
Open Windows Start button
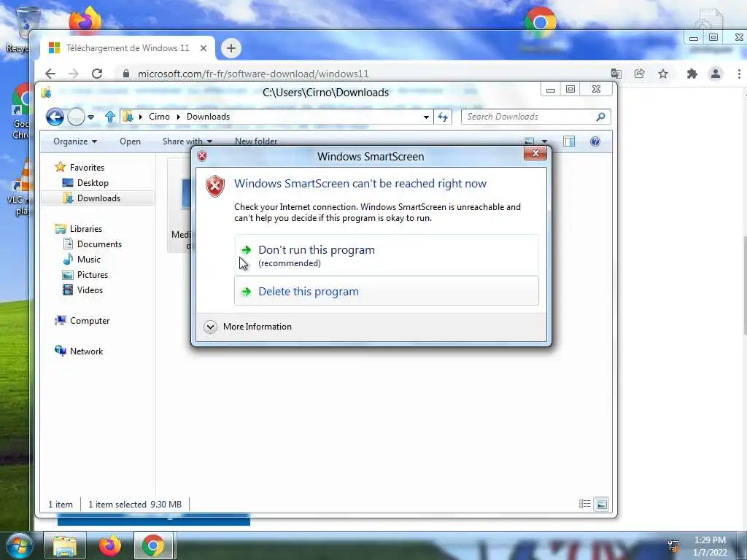18,545
